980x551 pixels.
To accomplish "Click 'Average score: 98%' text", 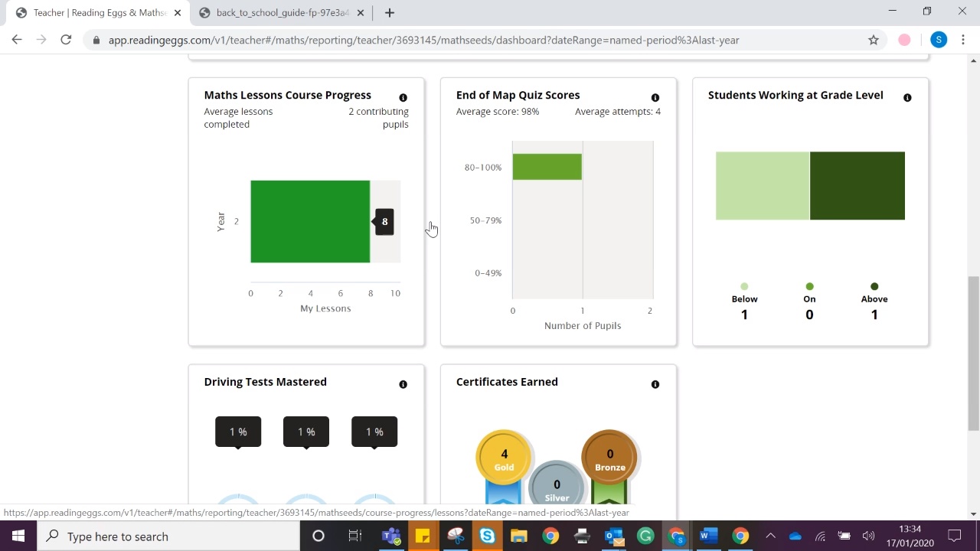I will click(498, 112).
